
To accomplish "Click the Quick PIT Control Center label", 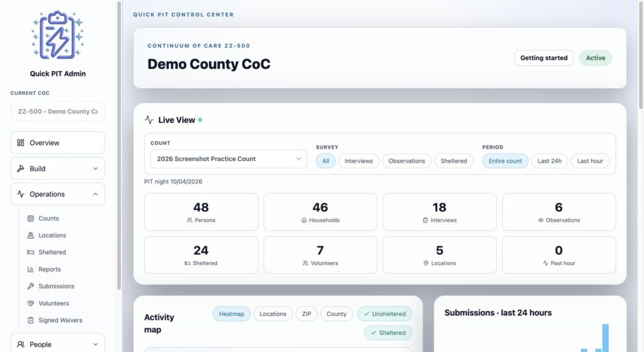I will click(183, 14).
